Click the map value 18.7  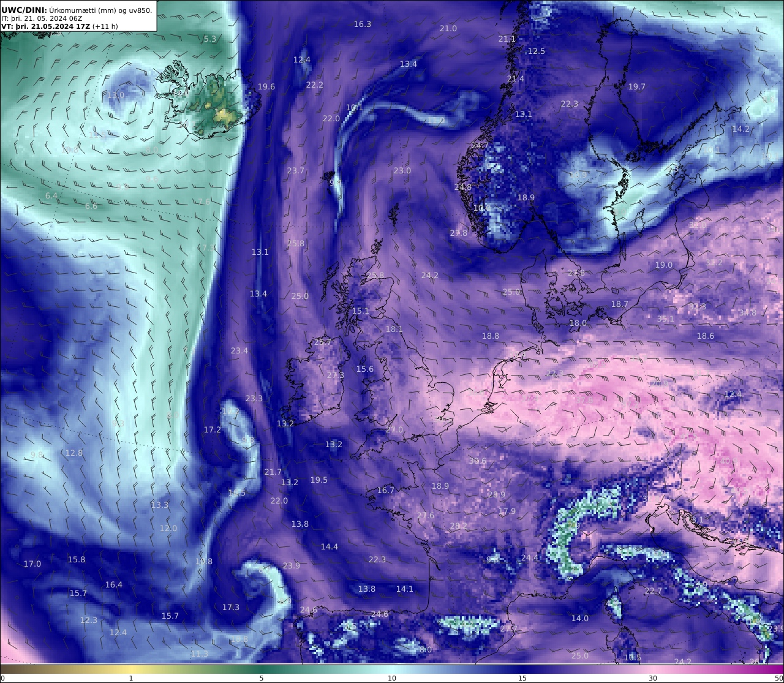620,304
